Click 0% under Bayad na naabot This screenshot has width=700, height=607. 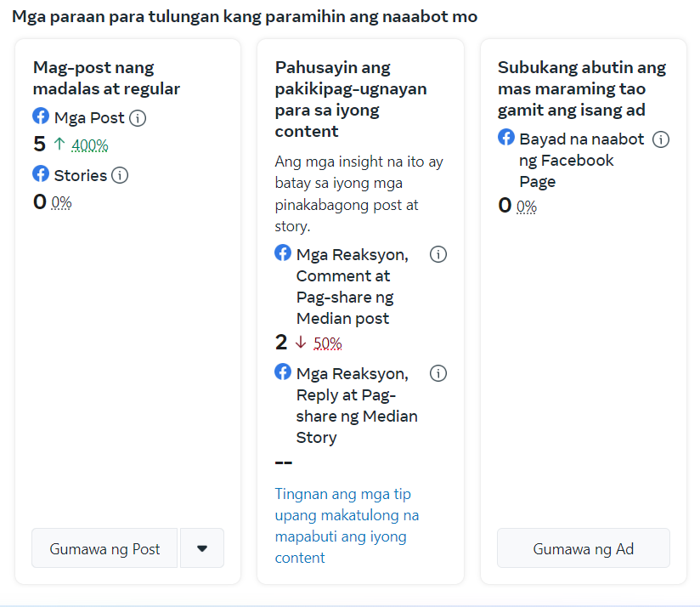point(527,207)
